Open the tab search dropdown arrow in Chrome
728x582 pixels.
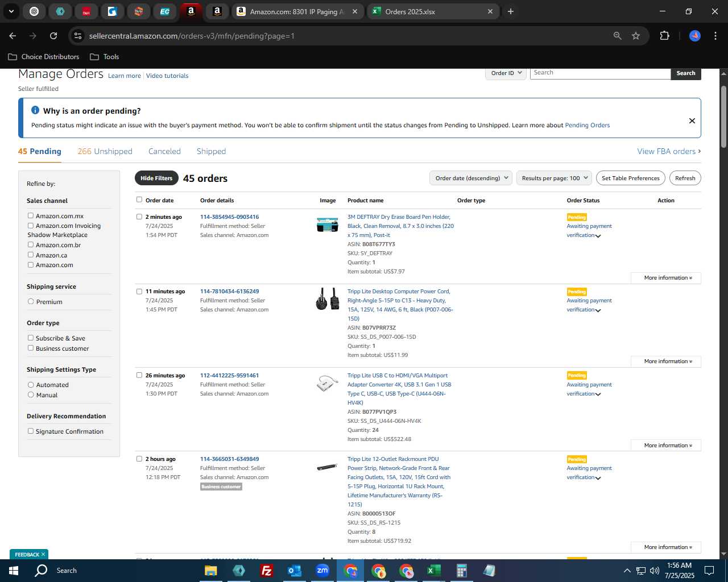[x=11, y=11]
